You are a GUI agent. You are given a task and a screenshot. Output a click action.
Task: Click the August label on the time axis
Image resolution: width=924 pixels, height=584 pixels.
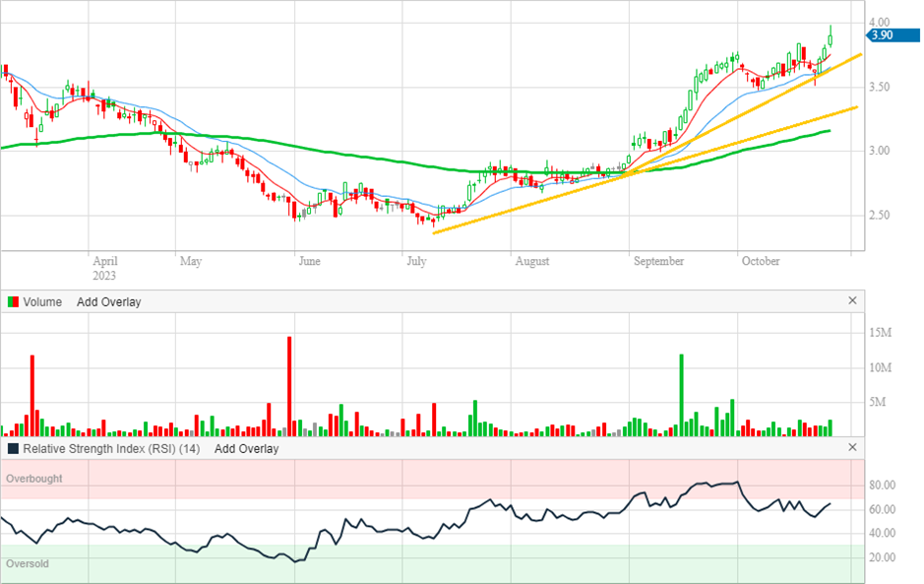tap(531, 262)
